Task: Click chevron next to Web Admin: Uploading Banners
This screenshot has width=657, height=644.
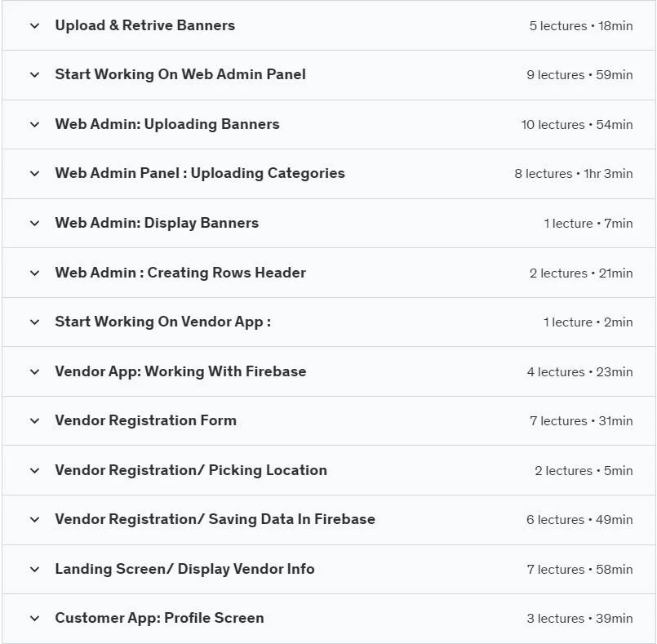Action: pos(35,125)
